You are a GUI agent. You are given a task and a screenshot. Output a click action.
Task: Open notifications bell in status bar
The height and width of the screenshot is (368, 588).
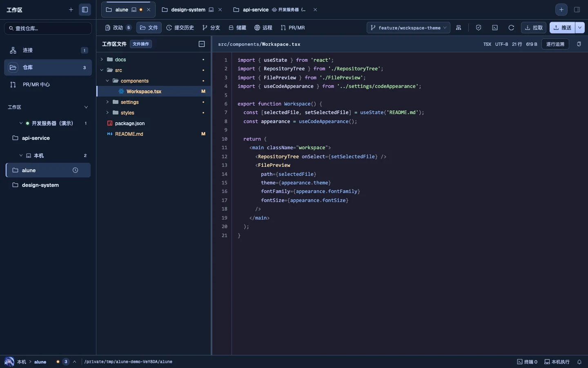(579, 362)
